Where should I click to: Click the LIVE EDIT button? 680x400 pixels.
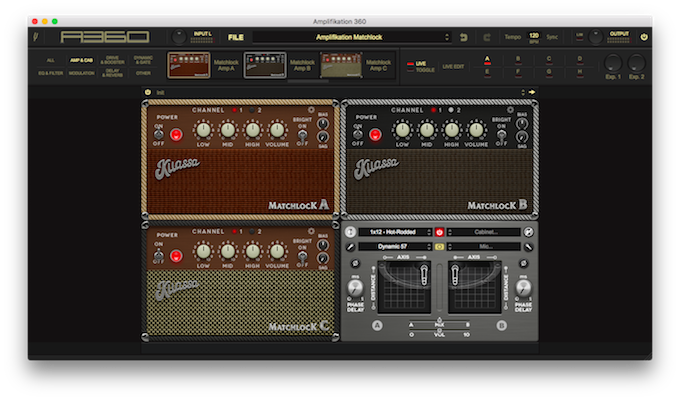click(x=453, y=66)
